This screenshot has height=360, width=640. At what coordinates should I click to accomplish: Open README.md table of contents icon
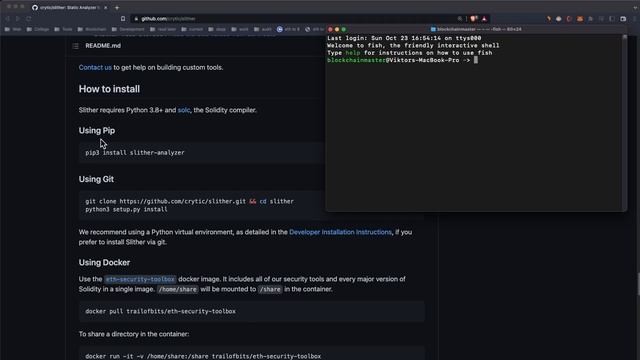76,46
